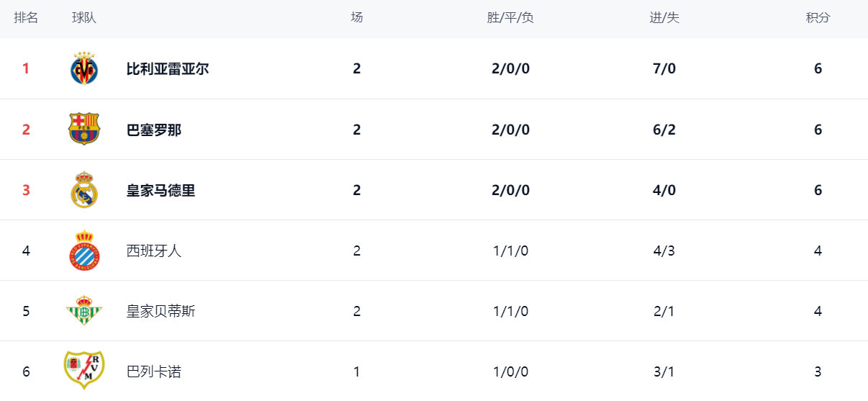Click the Rayo Vallecano crest icon

point(84,370)
